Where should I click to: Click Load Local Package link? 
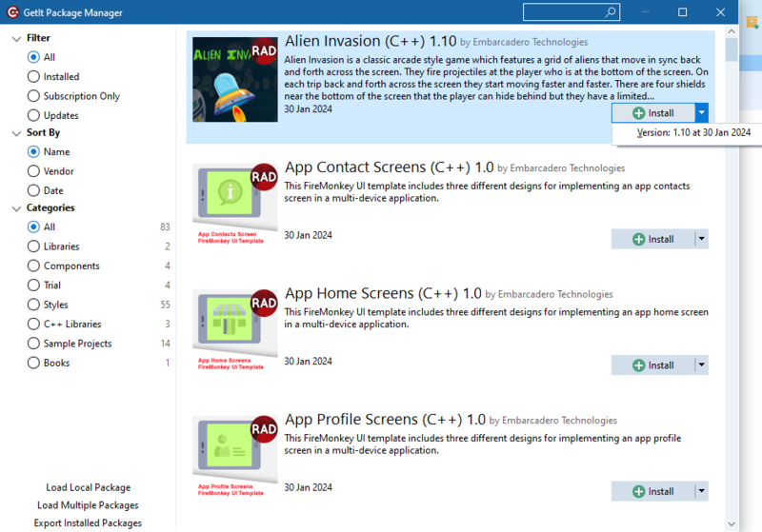89,487
